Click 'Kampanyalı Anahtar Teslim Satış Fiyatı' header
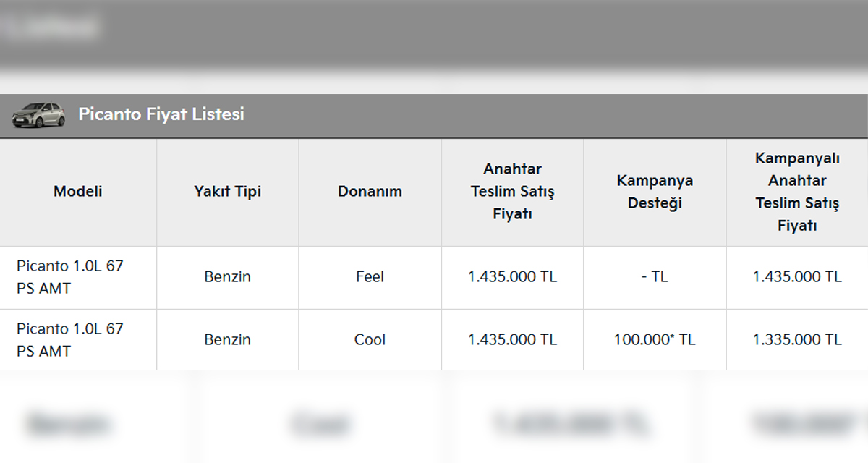The image size is (868, 463). pyautogui.click(x=797, y=192)
